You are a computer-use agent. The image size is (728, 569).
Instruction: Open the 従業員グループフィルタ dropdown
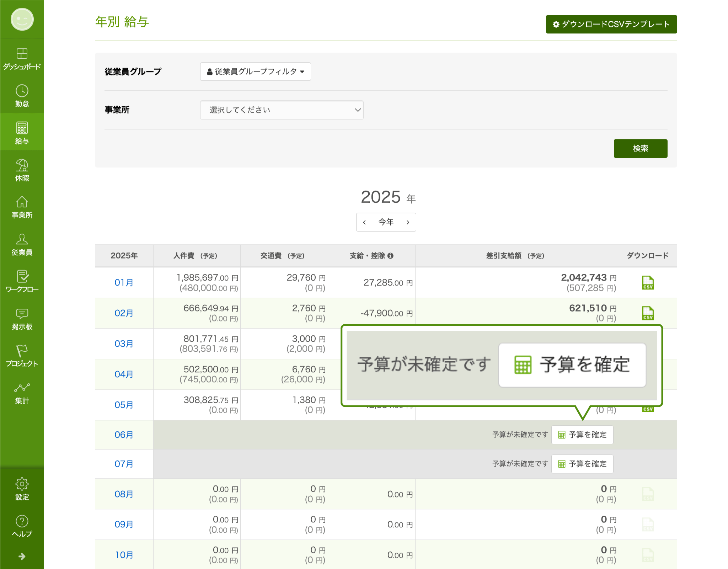[256, 71]
